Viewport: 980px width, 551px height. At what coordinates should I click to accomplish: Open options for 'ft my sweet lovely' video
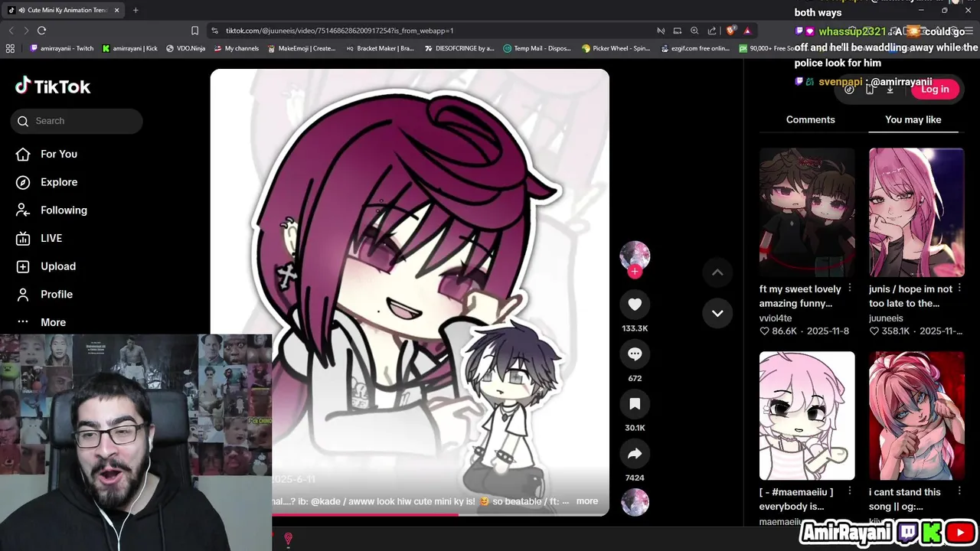(849, 289)
